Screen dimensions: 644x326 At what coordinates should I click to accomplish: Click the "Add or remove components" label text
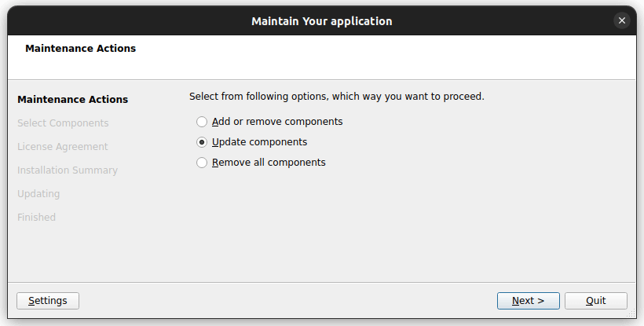pos(277,122)
